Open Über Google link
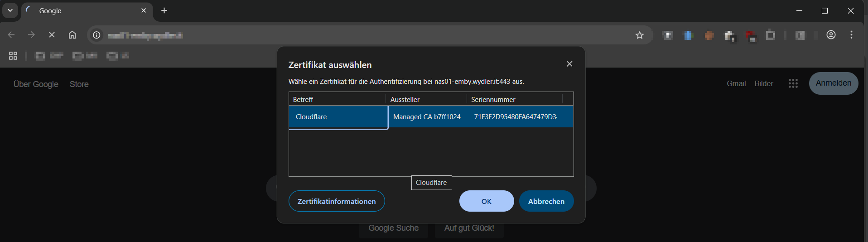The width and height of the screenshot is (868, 242). pos(36,84)
